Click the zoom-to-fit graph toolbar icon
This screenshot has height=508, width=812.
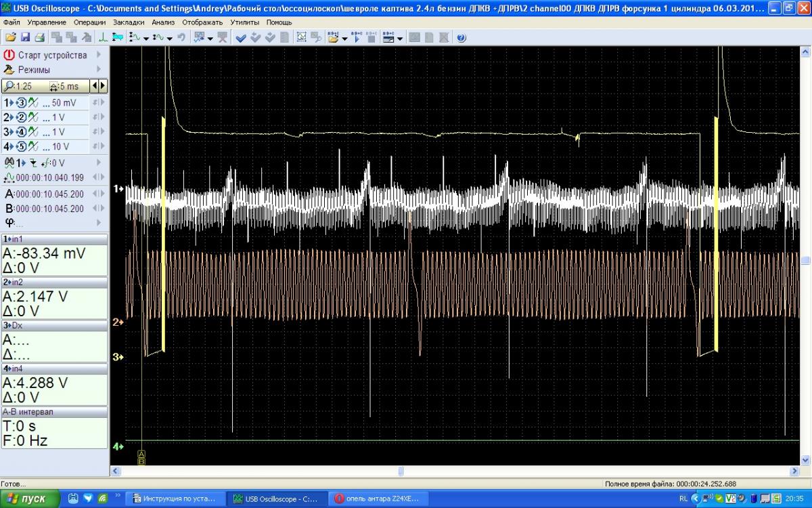(x=301, y=37)
